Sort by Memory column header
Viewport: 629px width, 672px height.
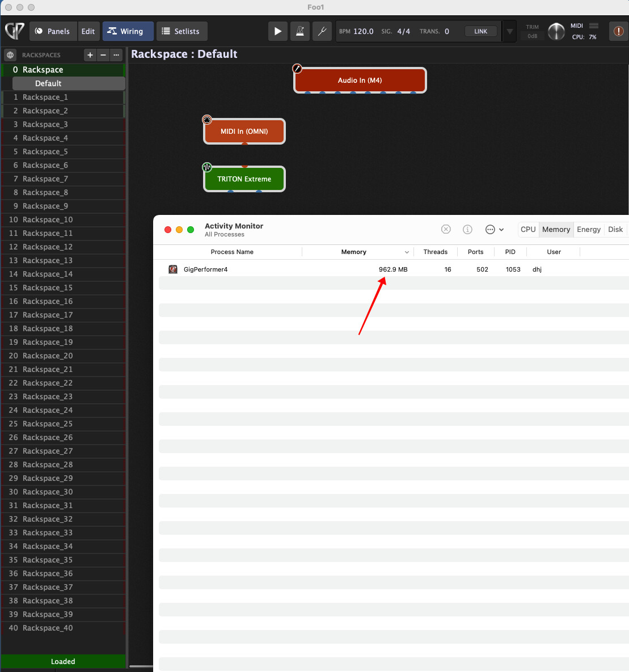pos(354,252)
